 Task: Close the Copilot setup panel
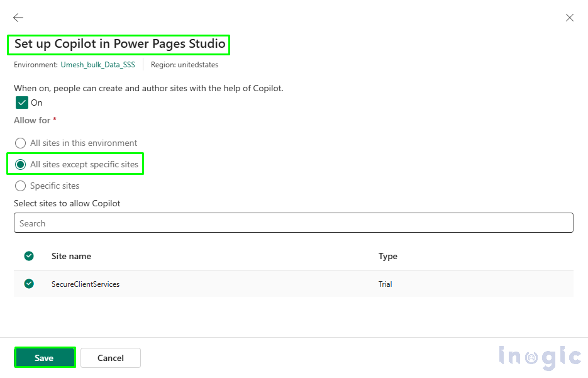coord(570,18)
